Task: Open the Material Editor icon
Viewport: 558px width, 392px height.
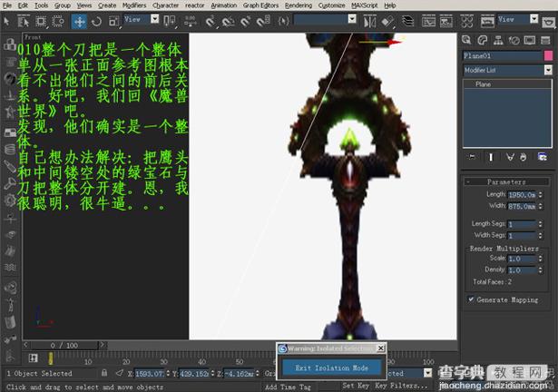Action: coord(466,22)
